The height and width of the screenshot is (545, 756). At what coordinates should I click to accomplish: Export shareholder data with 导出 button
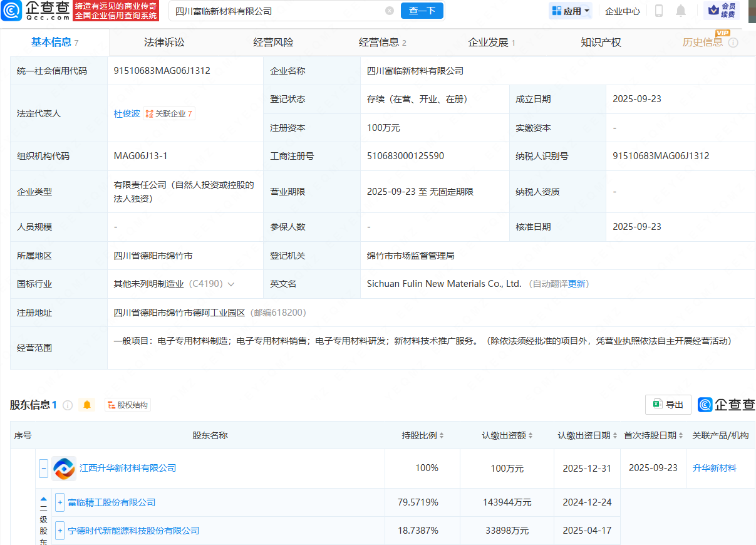(x=668, y=405)
